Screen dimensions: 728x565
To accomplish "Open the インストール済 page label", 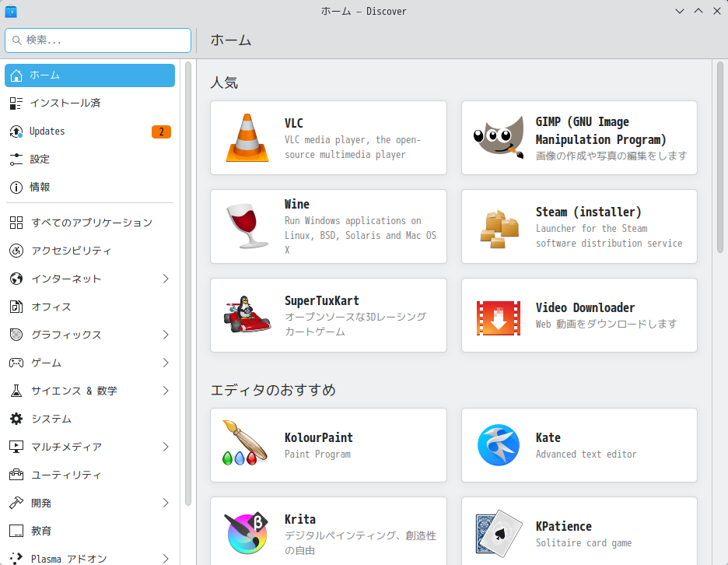I will [65, 104].
